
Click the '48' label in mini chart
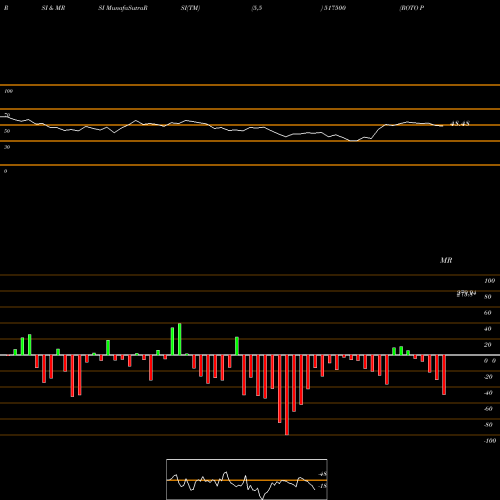(323, 474)
